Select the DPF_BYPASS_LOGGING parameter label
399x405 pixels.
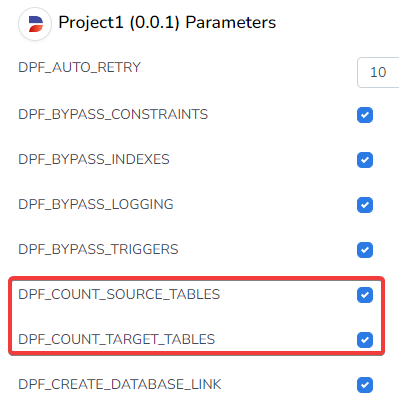point(96,204)
